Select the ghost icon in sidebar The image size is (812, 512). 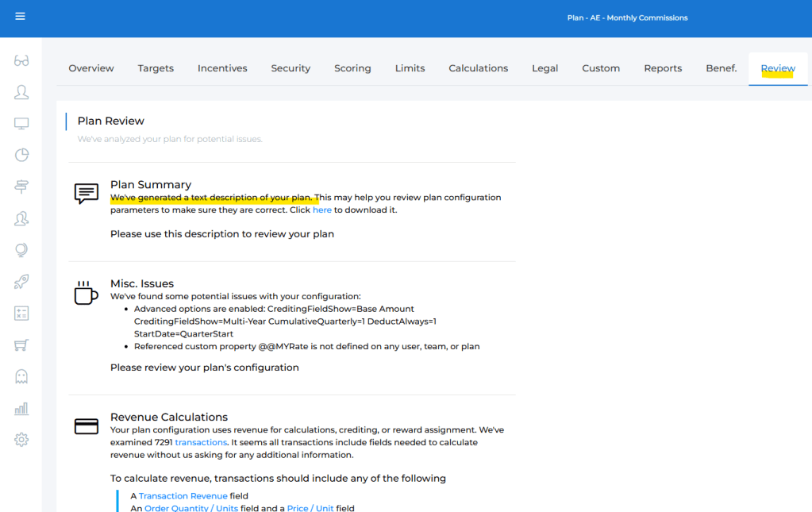coord(21,376)
